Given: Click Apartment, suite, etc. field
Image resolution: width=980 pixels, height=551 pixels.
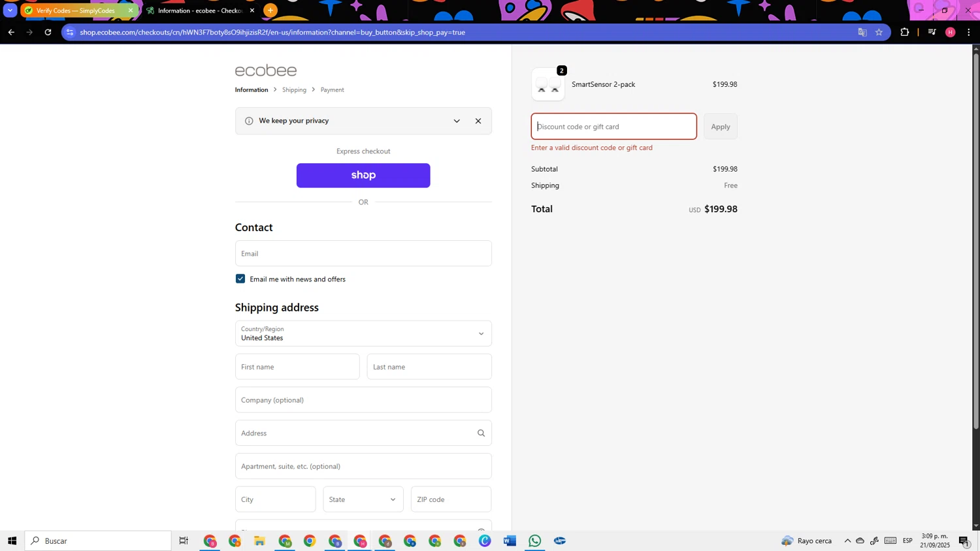Looking at the screenshot, I should tap(363, 466).
